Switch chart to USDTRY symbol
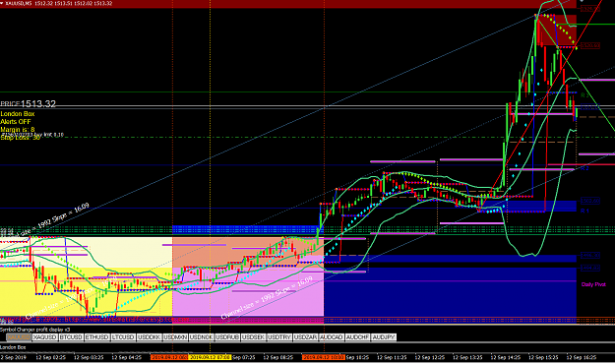This screenshot has height=364, width=615. 279,337
